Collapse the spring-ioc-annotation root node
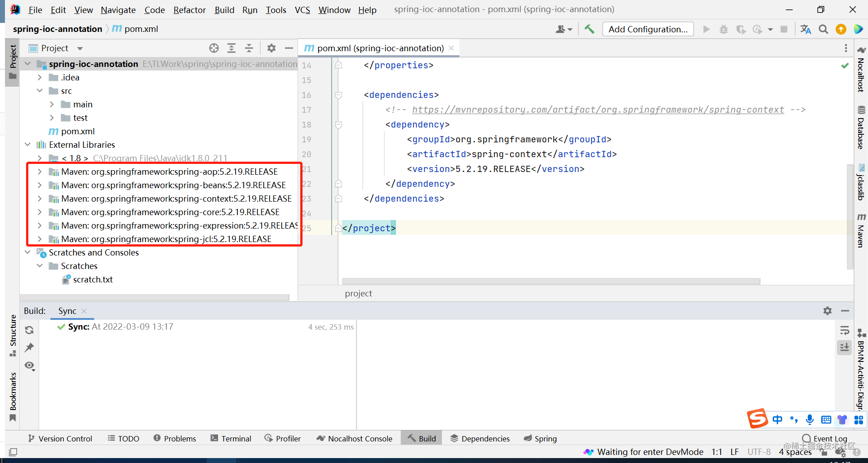 28,64
